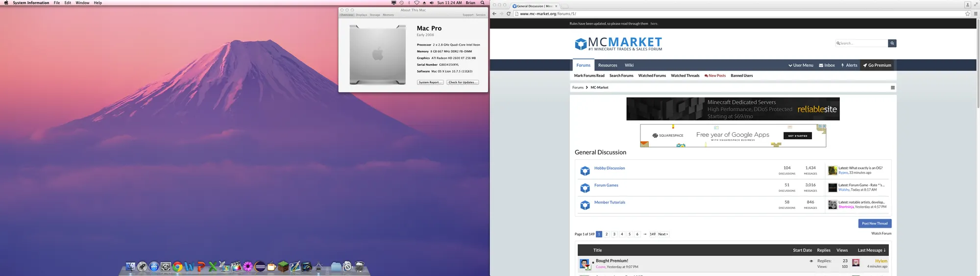The image size is (980, 276).
Task: Open the Edit menu
Action: (68, 2)
